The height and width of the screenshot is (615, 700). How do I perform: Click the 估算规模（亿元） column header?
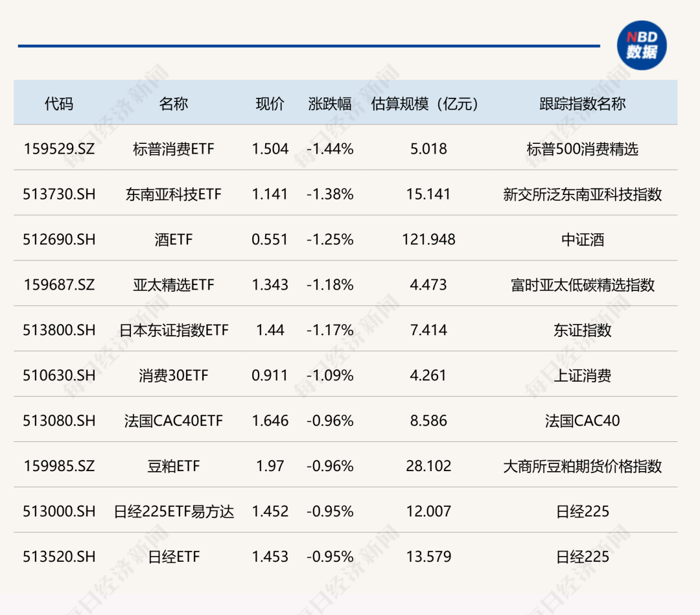[428, 104]
